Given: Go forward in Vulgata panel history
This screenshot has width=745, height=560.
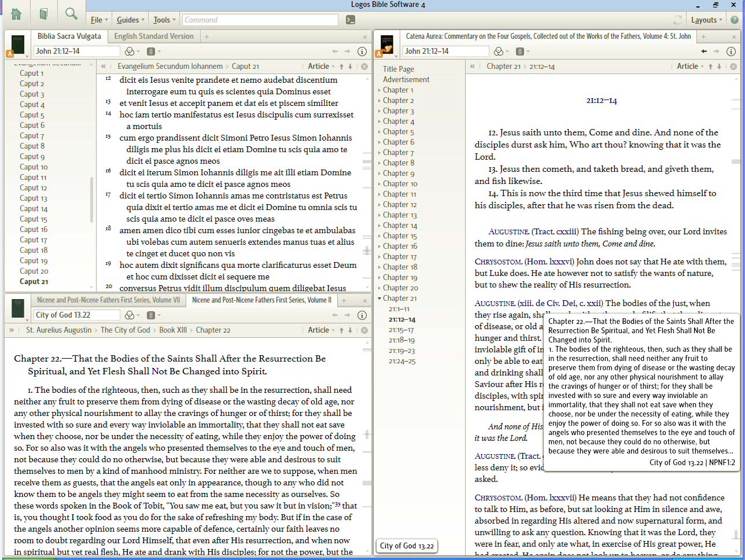Looking at the screenshot, I should coord(347,51).
